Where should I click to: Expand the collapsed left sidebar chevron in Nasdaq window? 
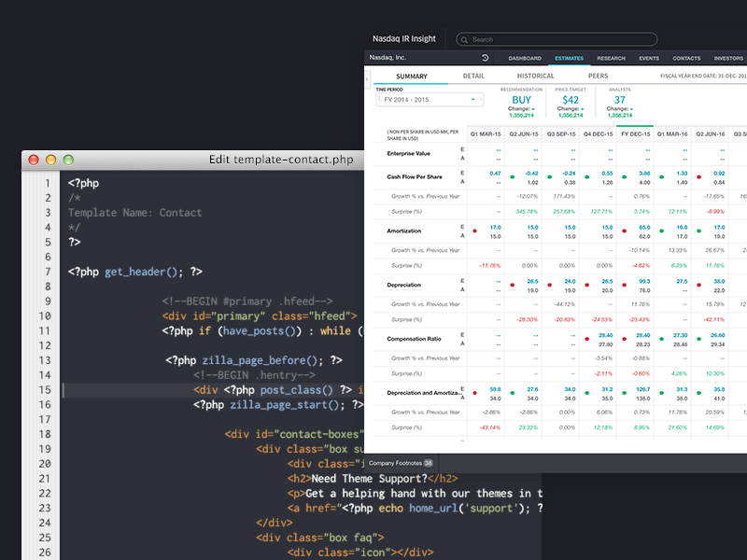(367, 78)
